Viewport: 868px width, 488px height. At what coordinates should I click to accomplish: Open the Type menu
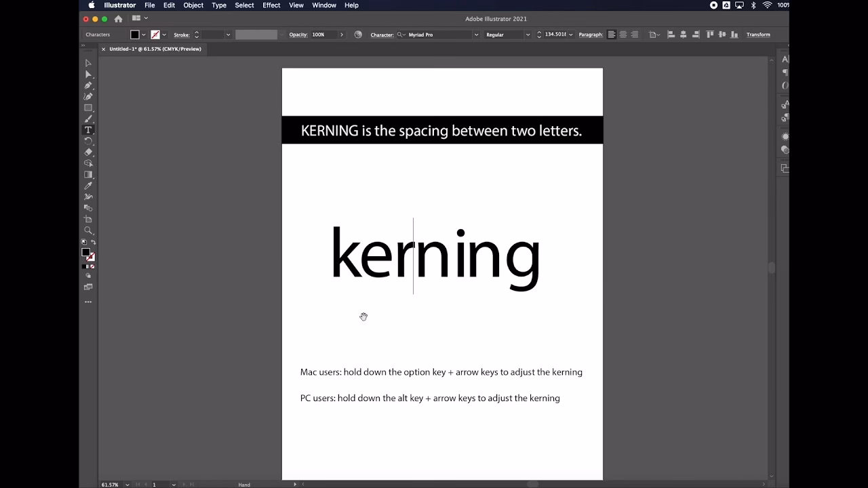click(219, 5)
